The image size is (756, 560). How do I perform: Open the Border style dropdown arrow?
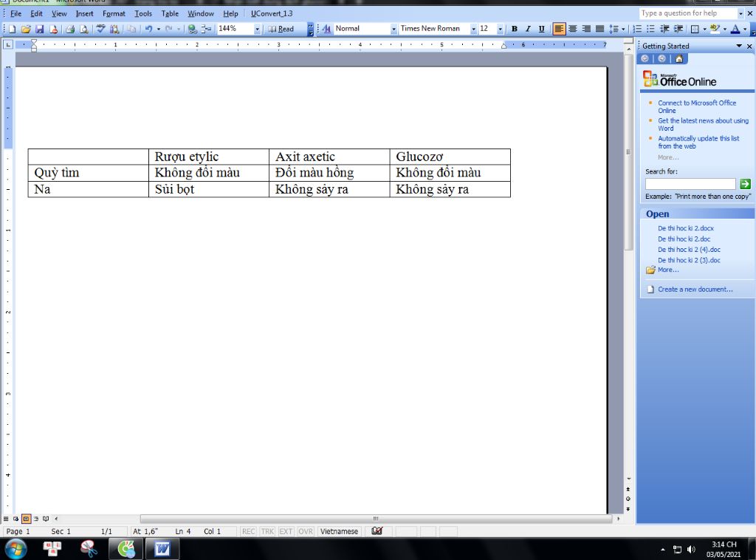click(704, 29)
